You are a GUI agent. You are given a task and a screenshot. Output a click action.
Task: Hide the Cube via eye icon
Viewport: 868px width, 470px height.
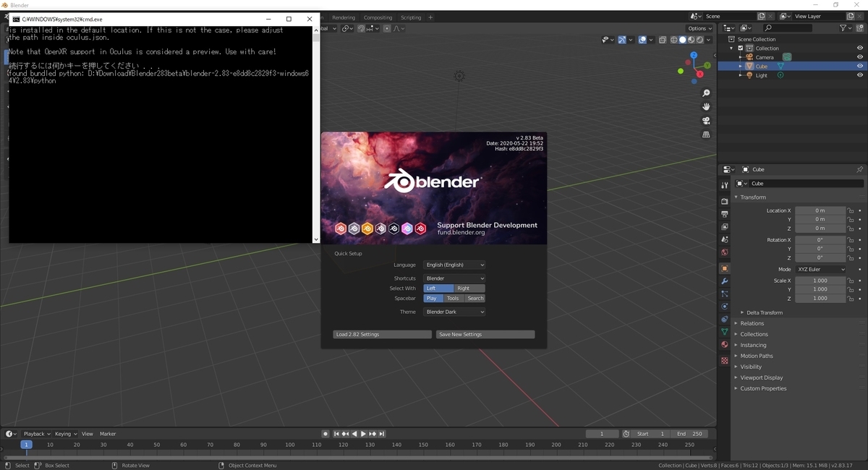[860, 66]
